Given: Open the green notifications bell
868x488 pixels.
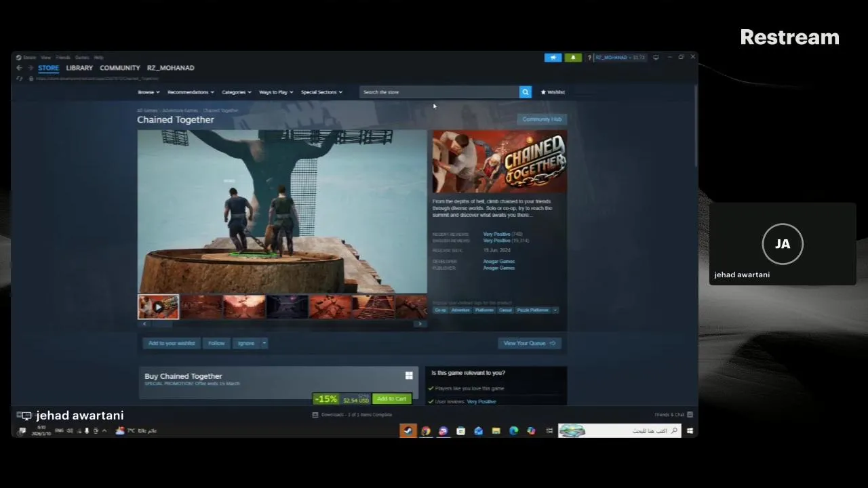Looking at the screenshot, I should 573,58.
